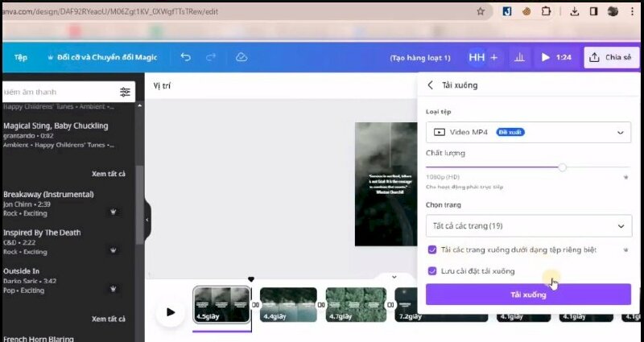Toggle the browser side panel icon
644x342 pixels.
click(x=593, y=11)
